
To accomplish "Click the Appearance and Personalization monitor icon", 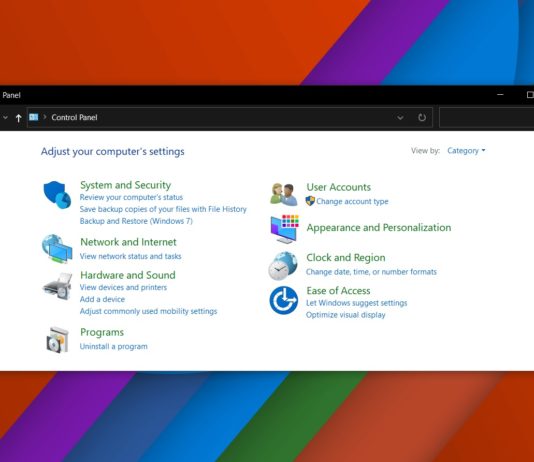I will coord(285,229).
